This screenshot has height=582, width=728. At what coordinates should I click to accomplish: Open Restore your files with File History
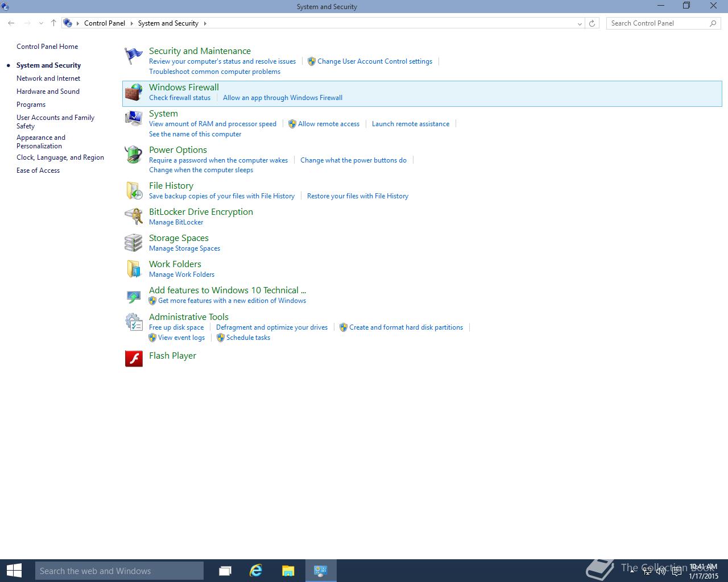(x=358, y=196)
